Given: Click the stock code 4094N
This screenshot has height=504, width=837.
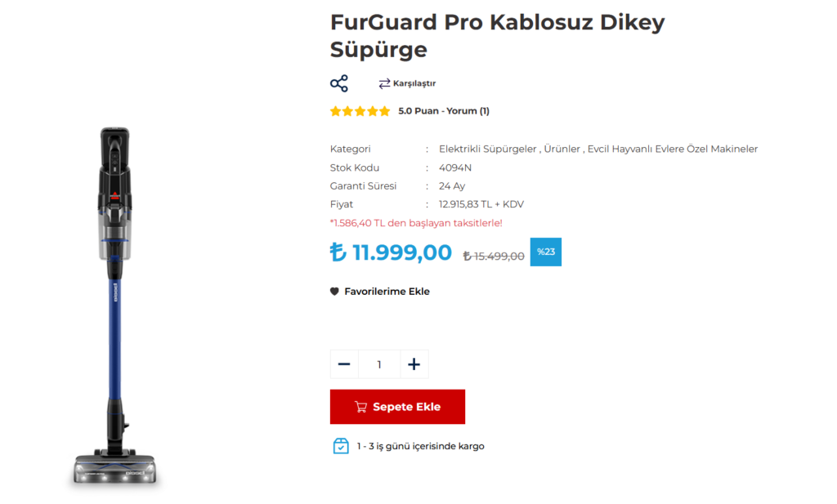Looking at the screenshot, I should click(455, 167).
